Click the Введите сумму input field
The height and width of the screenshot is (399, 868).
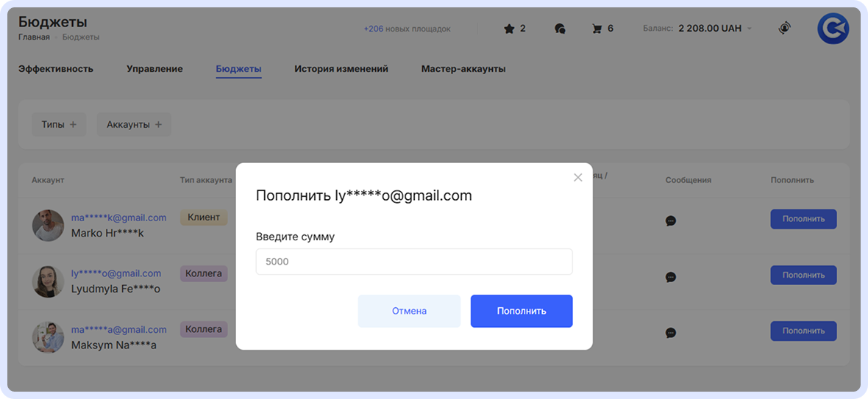click(x=414, y=262)
